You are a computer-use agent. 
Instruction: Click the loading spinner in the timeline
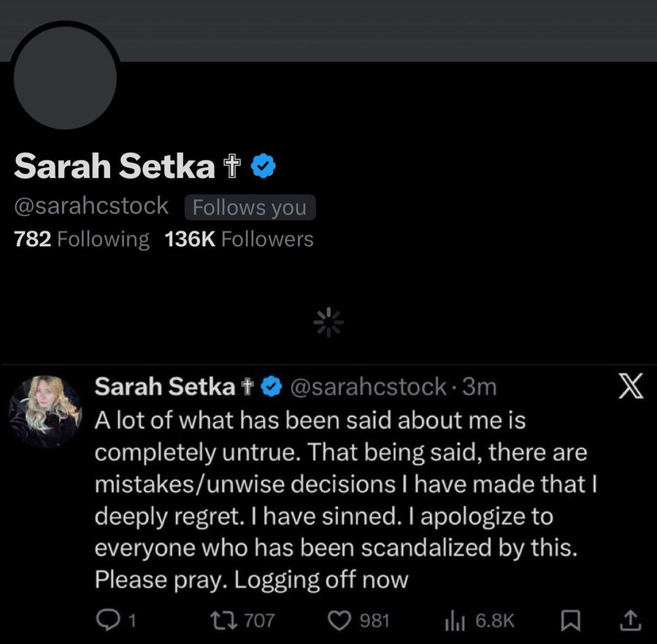(328, 321)
